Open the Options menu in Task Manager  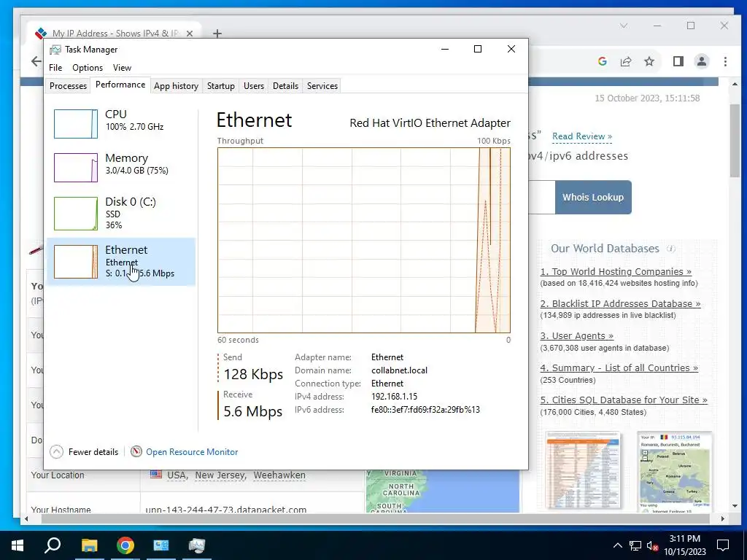88,68
